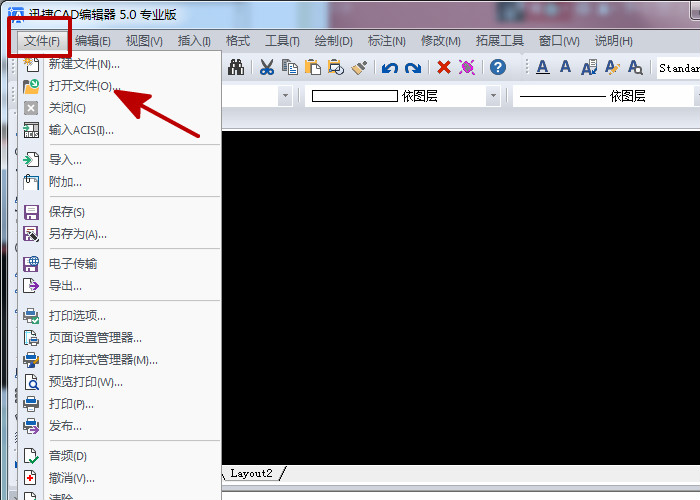Click the binoculars Find icon
700x500 pixels.
(x=236, y=68)
